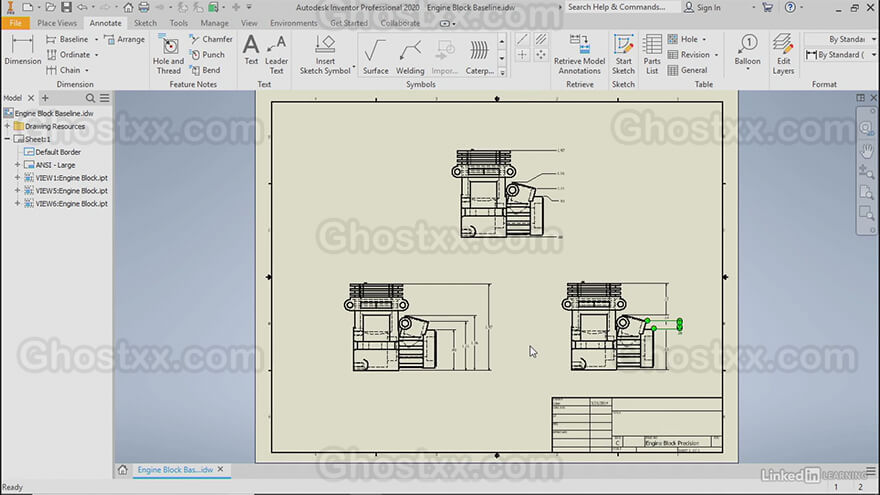Open the Chain dropdown arrow
880x495 pixels.
[x=87, y=71]
